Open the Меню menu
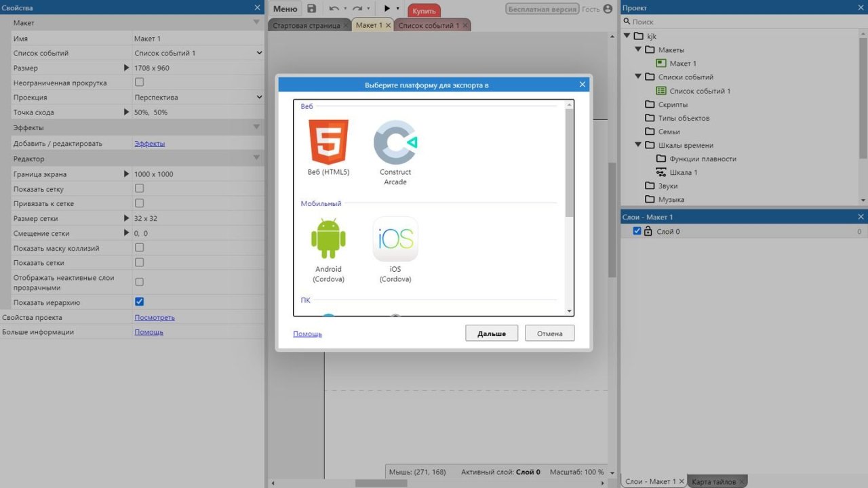 coord(285,9)
